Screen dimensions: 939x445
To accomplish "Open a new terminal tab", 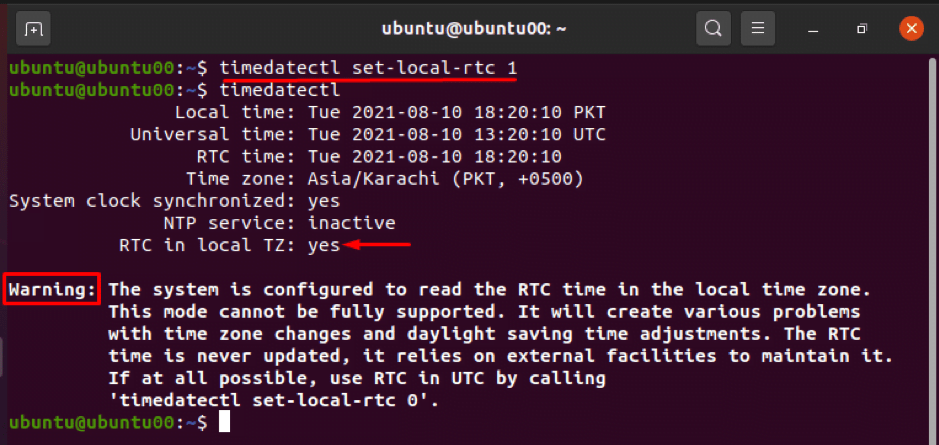I will coord(34,28).
